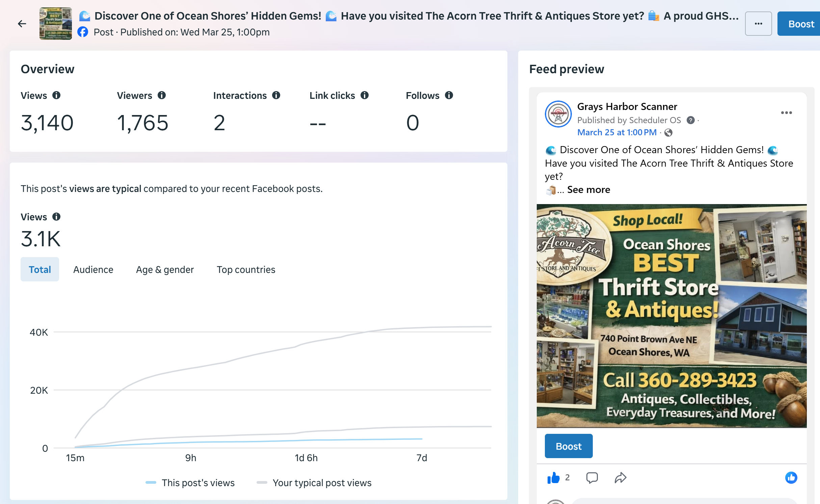Click the Views info icon in Overview
The height and width of the screenshot is (504, 820).
pos(56,95)
